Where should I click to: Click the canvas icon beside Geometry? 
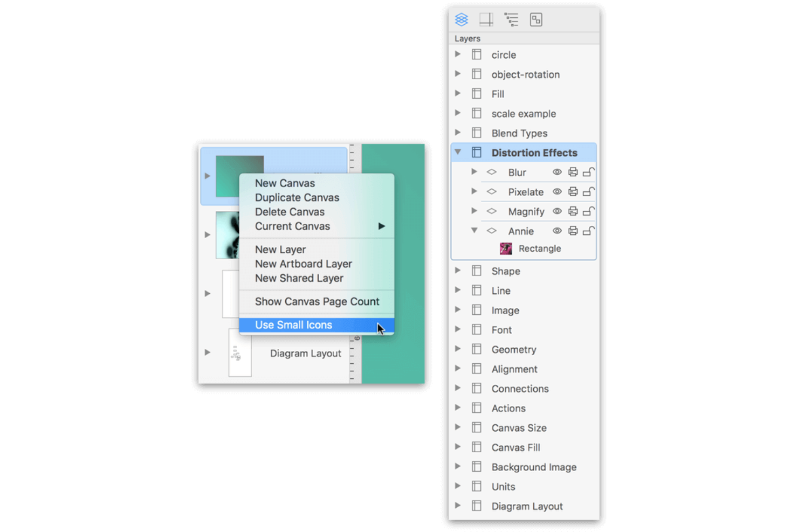(x=477, y=349)
